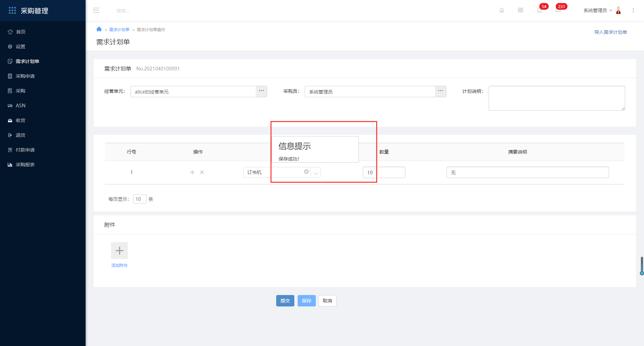Click the 付款申请 icon in the sidebar
The height and width of the screenshot is (346, 644).
(10, 150)
